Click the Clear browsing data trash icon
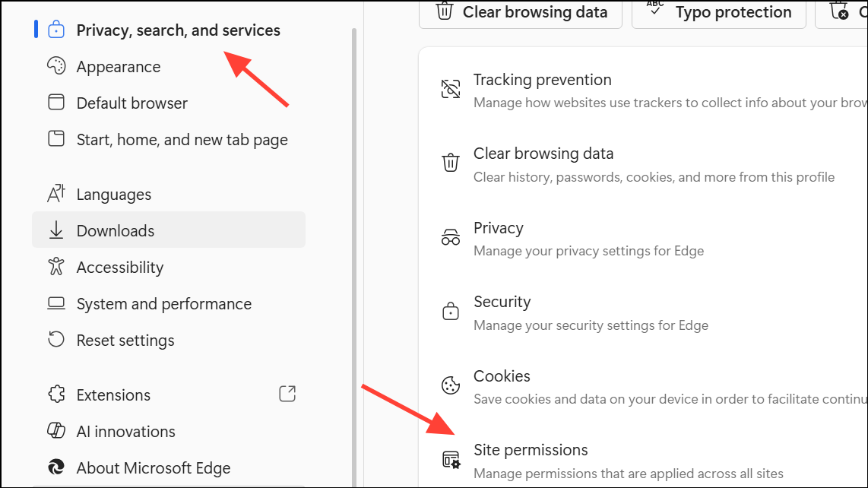The width and height of the screenshot is (868, 488). pyautogui.click(x=451, y=163)
